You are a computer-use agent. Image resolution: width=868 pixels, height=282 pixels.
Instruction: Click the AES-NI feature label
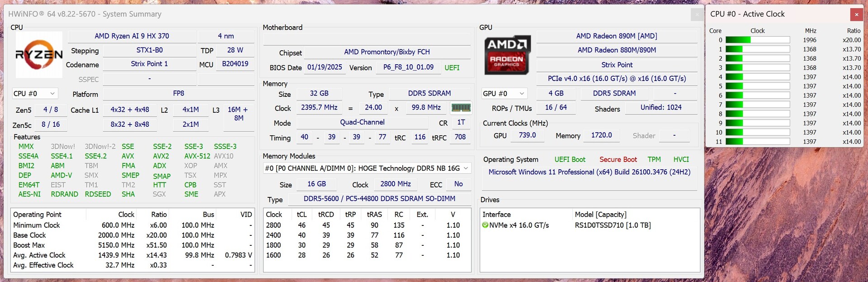[x=29, y=194]
